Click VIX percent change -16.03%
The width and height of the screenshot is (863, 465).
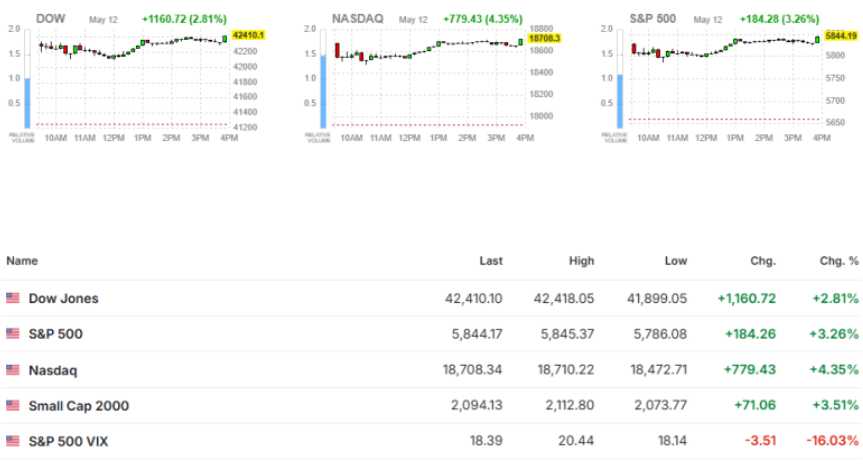[x=833, y=441]
